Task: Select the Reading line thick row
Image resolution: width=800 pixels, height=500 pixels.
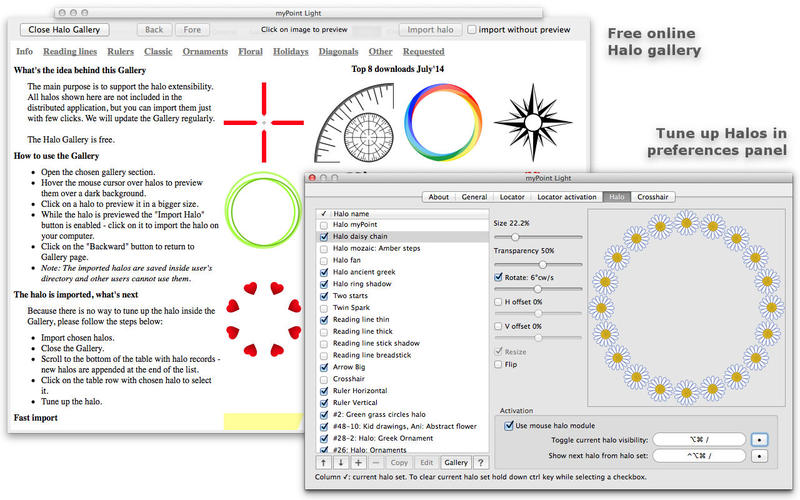Action: pos(402,332)
